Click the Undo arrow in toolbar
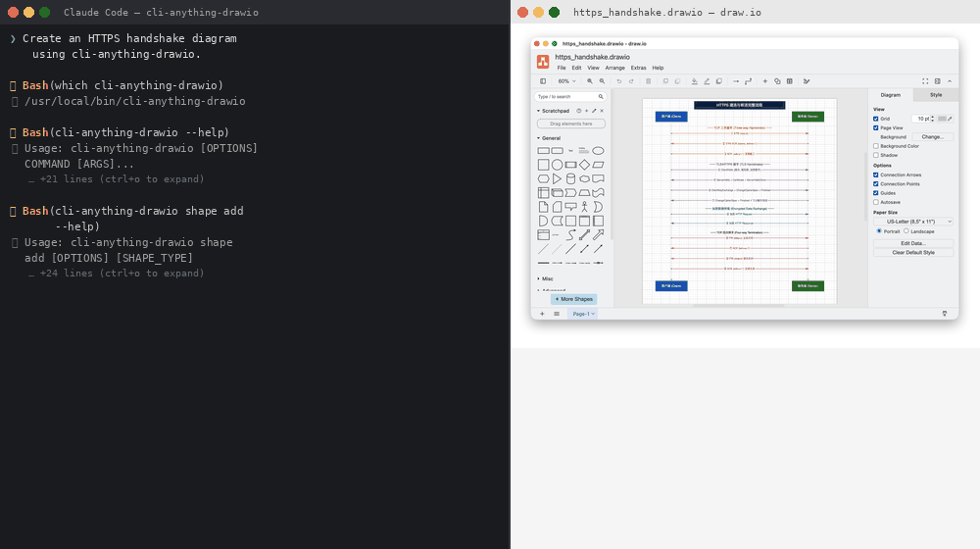The width and height of the screenshot is (980, 549). (619, 81)
